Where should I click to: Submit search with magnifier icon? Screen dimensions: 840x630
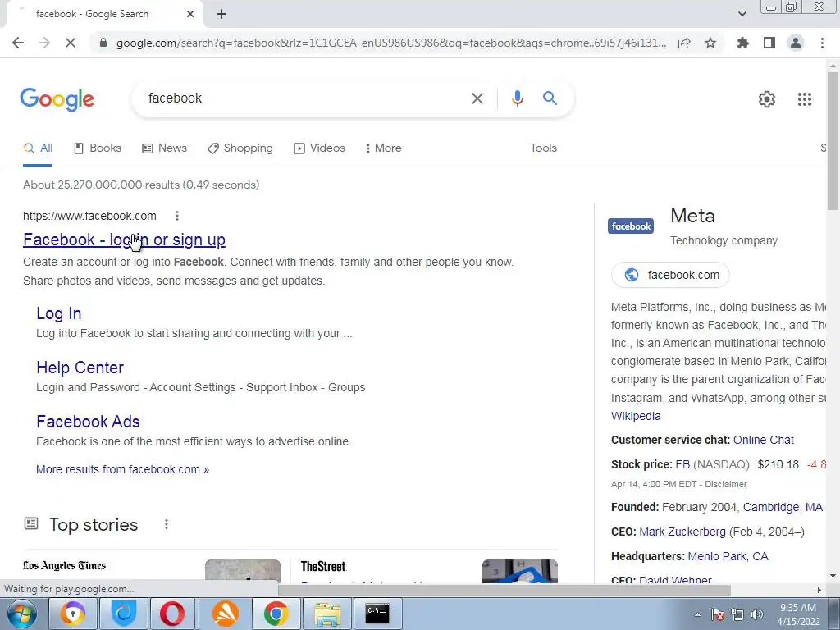[x=550, y=98]
